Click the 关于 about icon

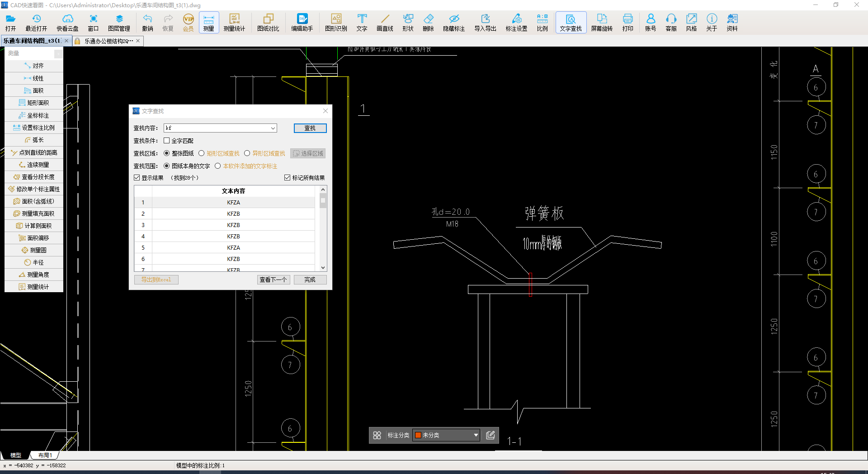[712, 22]
